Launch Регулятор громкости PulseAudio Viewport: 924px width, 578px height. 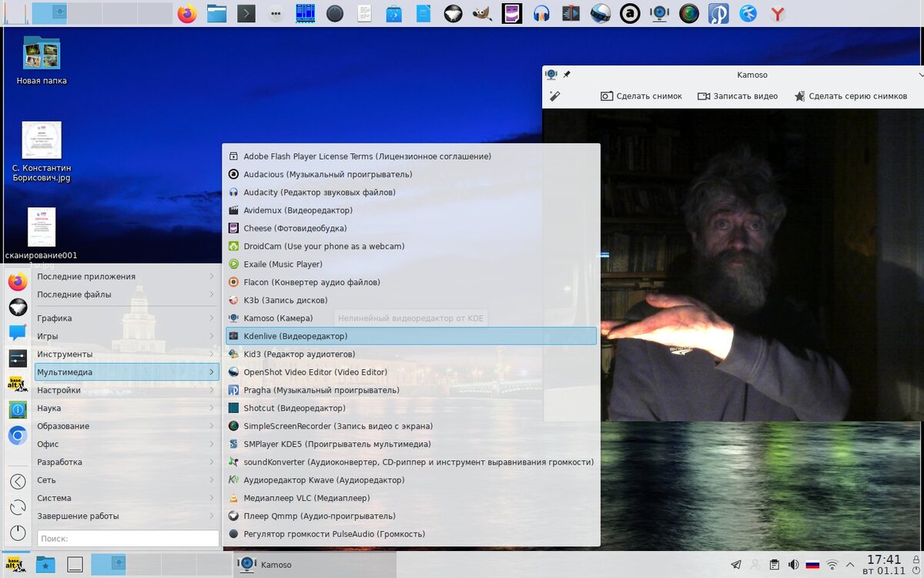[411, 534]
